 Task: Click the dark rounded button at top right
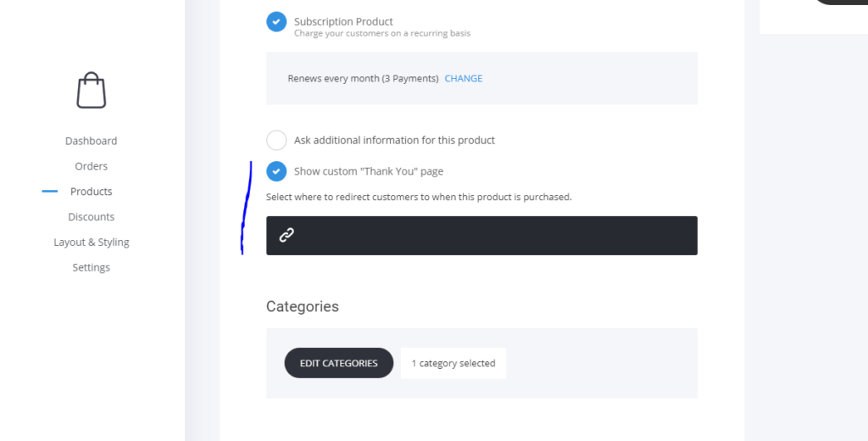(x=841, y=3)
